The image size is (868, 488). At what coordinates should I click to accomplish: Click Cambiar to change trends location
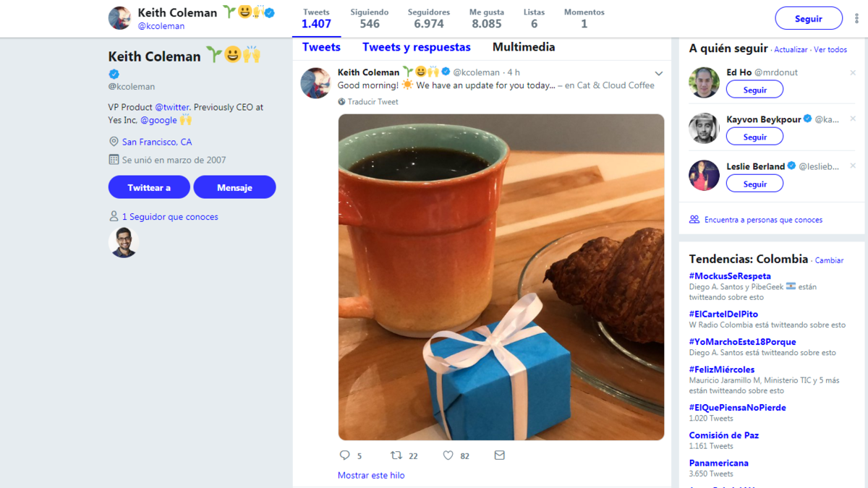coord(830,260)
